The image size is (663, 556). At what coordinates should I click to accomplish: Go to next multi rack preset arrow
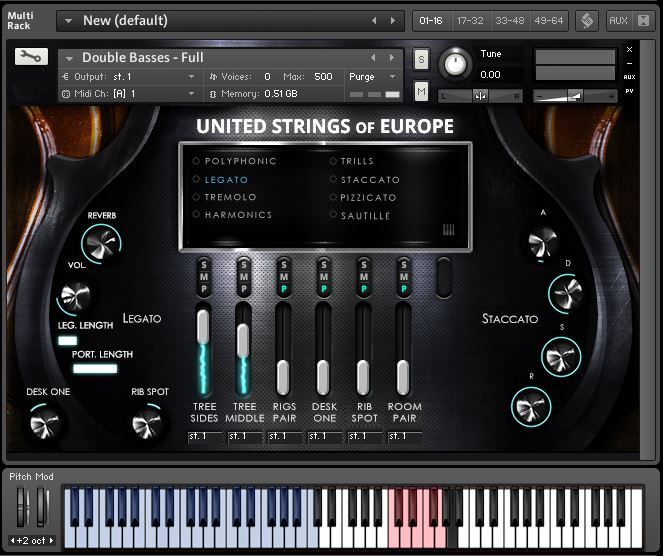393,21
